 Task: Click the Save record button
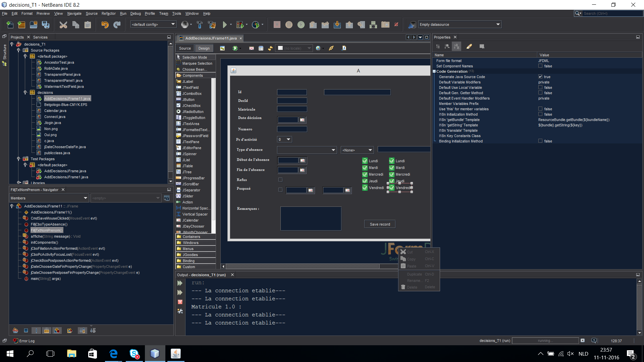[380, 224]
